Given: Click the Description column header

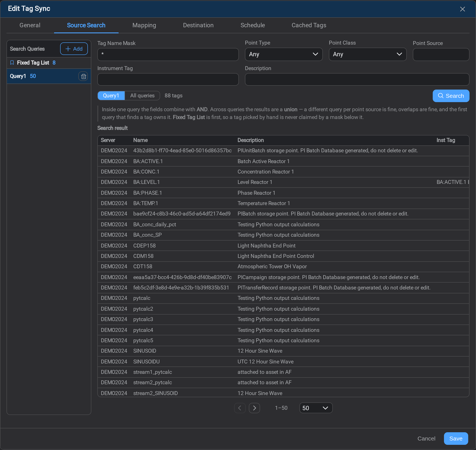Looking at the screenshot, I should (x=251, y=140).
